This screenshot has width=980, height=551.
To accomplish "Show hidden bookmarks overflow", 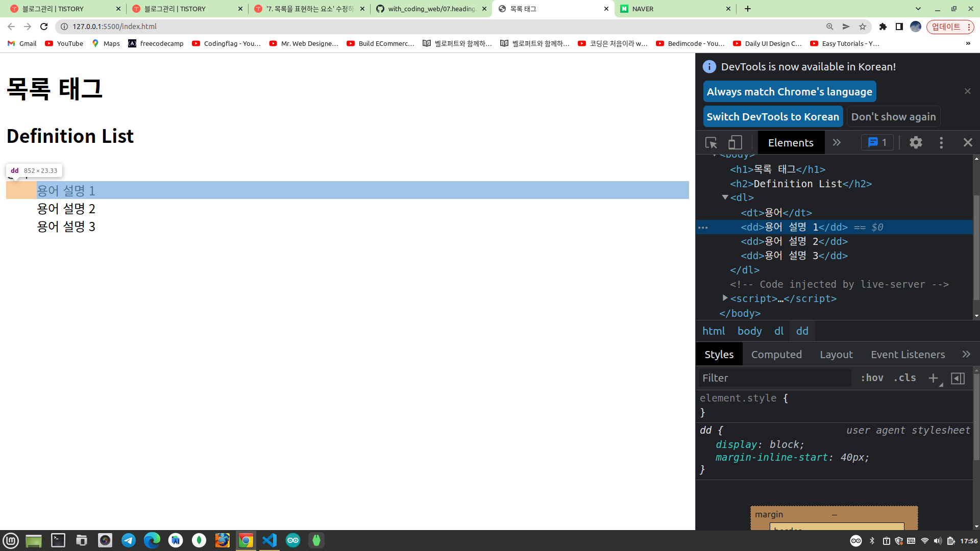I will pyautogui.click(x=968, y=43).
